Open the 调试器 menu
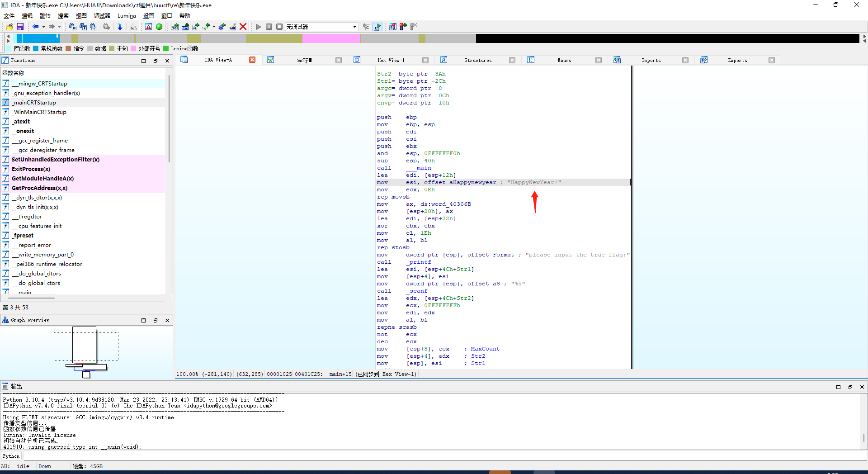Screen dimensions: 868x474 click(102, 15)
